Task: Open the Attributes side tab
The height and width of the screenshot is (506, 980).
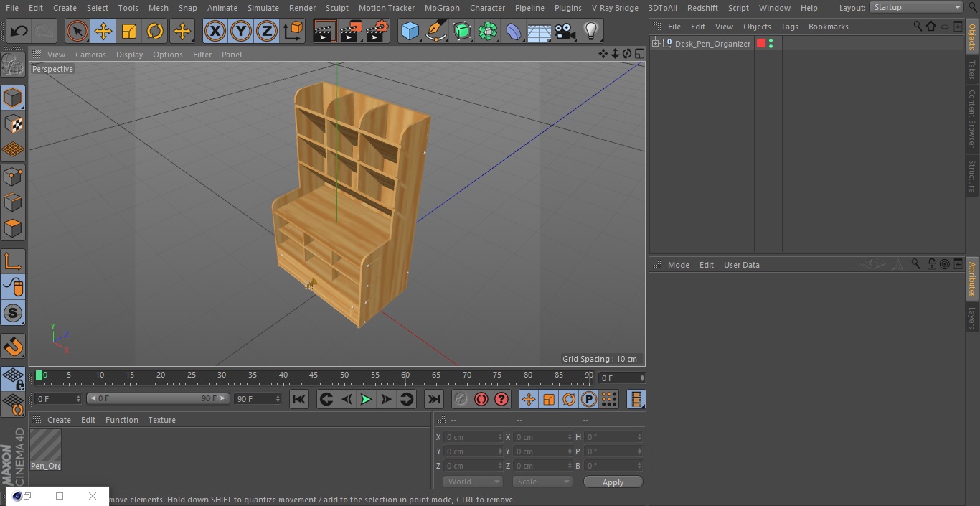Action: (x=972, y=279)
